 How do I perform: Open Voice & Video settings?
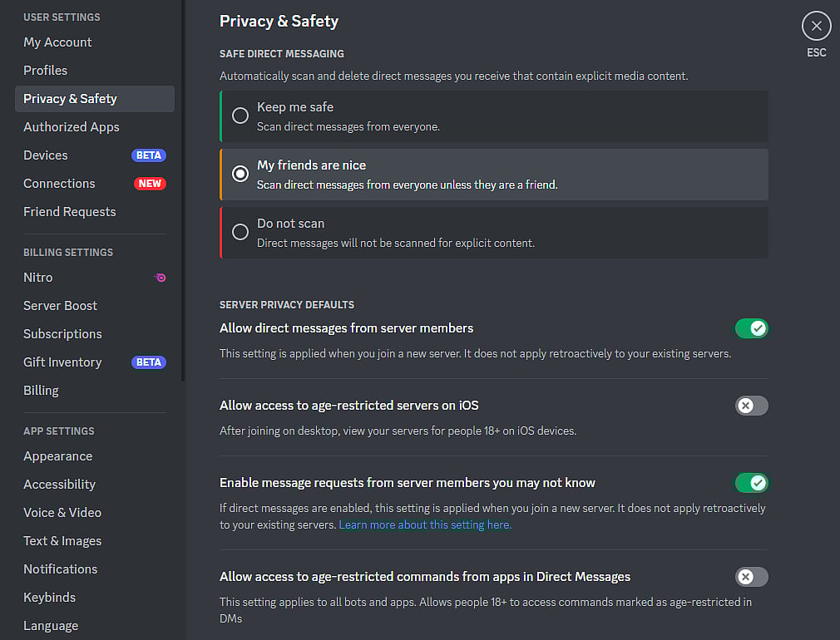(x=62, y=513)
